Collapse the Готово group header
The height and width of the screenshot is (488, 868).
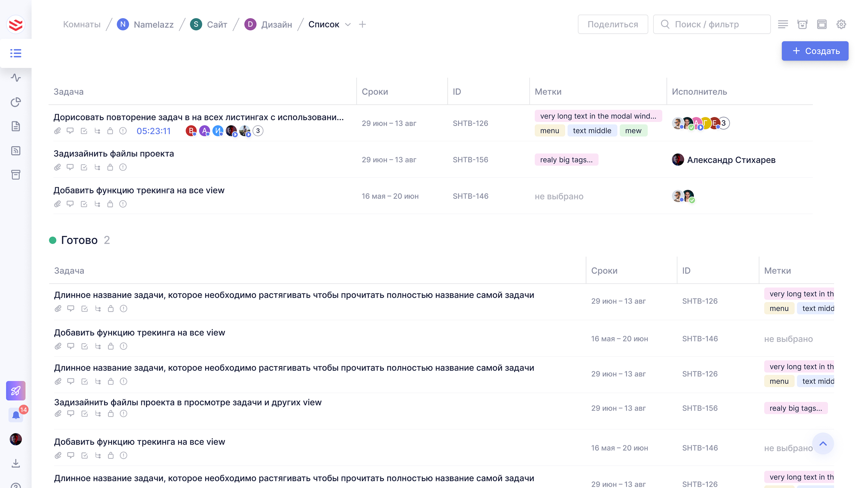pos(79,240)
